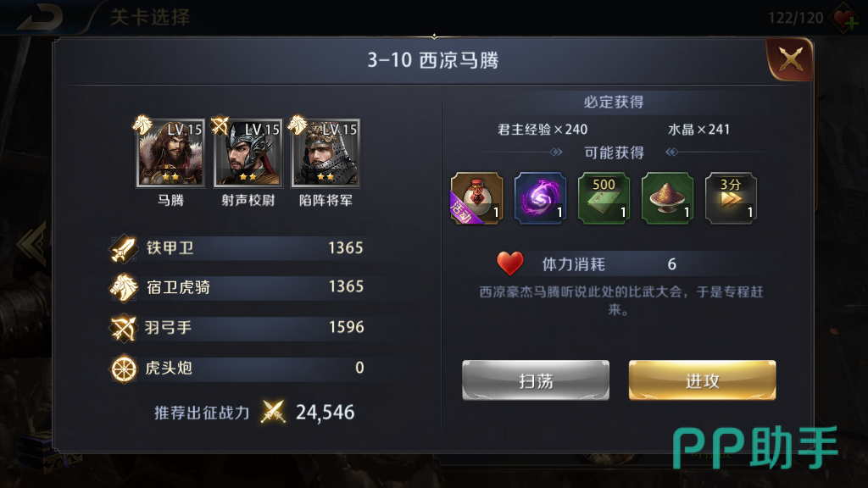Tap the crossed swords 推荐出征战力 icon
This screenshot has height=488, width=868.
coord(273,413)
